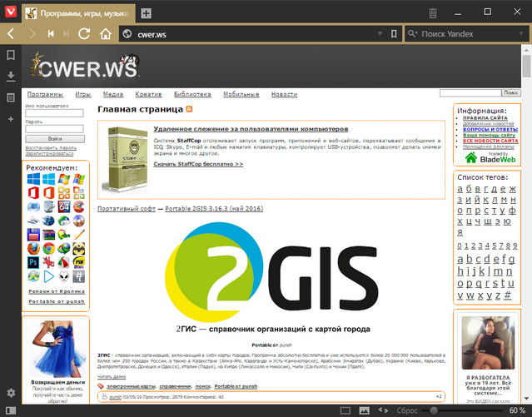Click the AIDA64 icon in Рекомендуем
The width and height of the screenshot is (532, 417).
point(64,206)
